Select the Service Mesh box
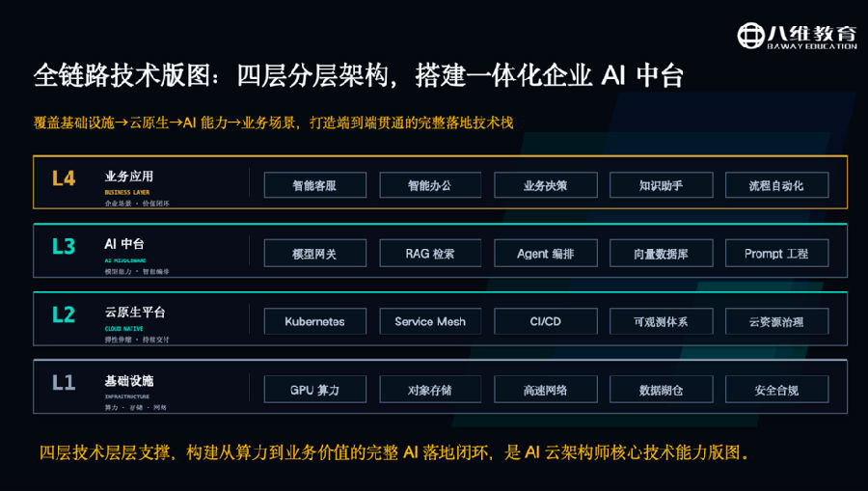The image size is (868, 491). [430, 321]
